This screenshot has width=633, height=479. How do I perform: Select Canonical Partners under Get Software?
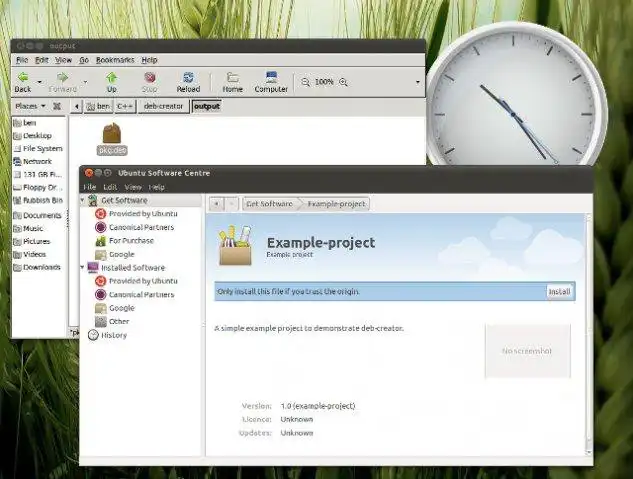pyautogui.click(x=134, y=227)
